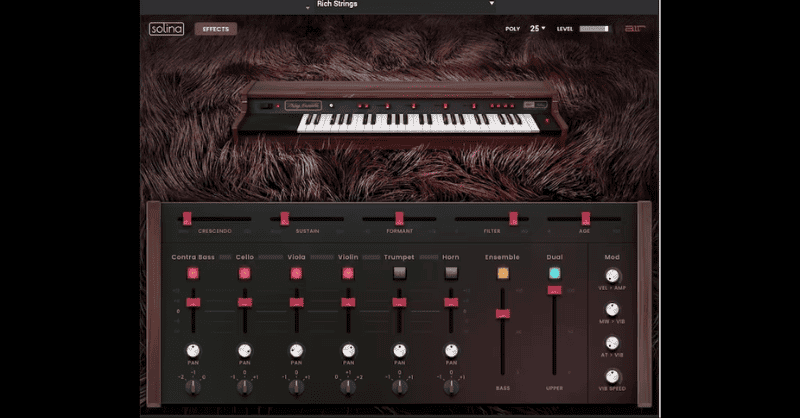This screenshot has height=418, width=800.
Task: Click the Trumpet label text
Action: (399, 257)
